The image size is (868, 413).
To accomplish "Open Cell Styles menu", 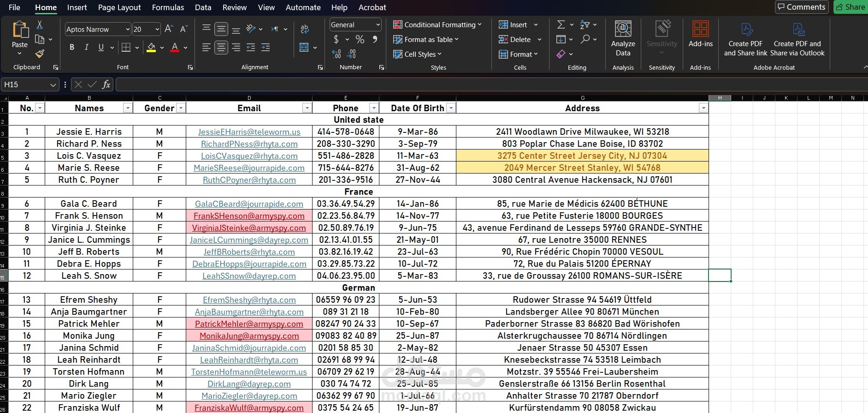I will [417, 54].
